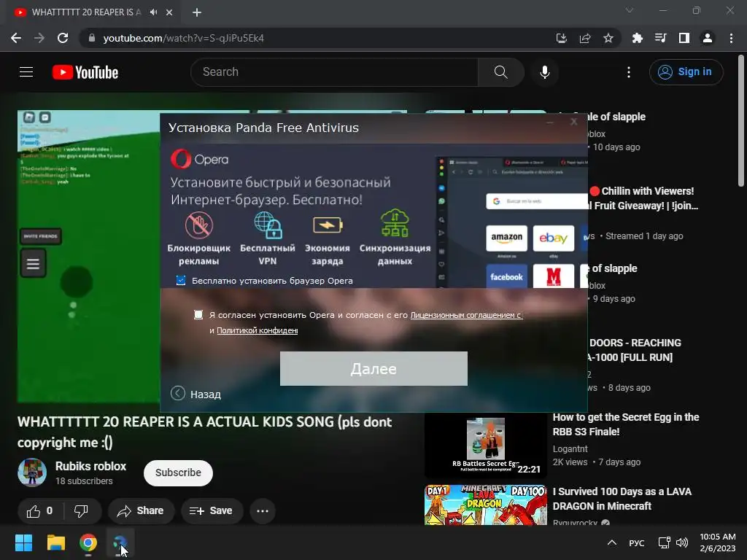Click the address bar URL
The height and width of the screenshot is (560, 747).
[x=183, y=38]
